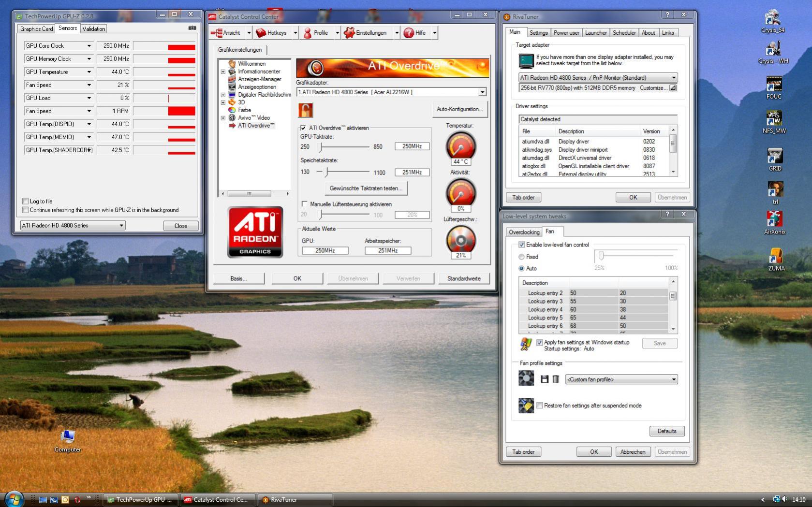
Task: Switch to GPU-Z Graphics Card tab
Action: click(36, 29)
